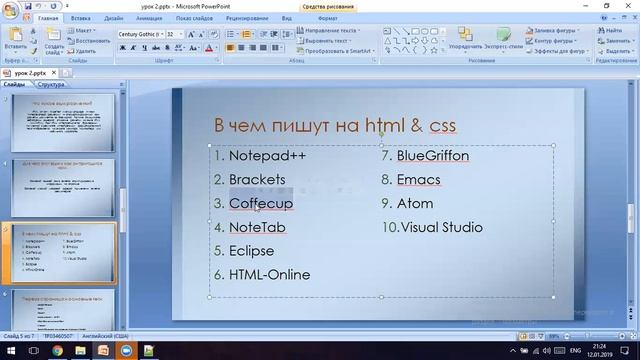Open Quick Styles (Экспресс-стили) gallery
640x360 pixels.
[x=503, y=39]
